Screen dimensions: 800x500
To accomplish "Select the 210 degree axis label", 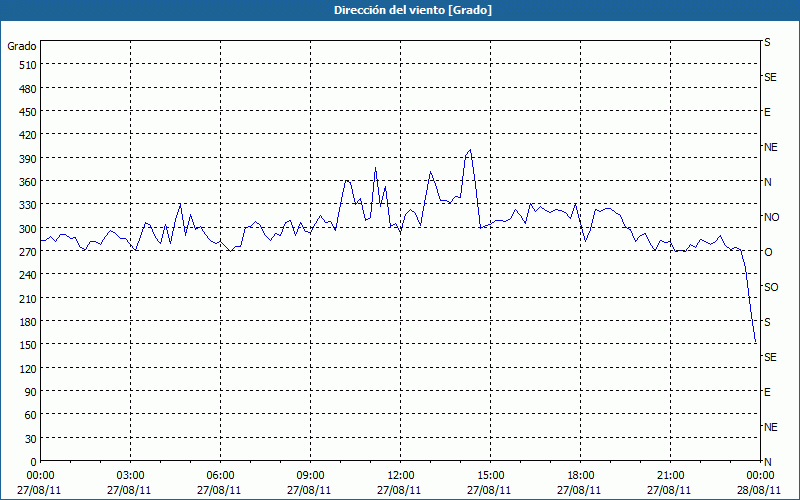I will coord(28,298).
